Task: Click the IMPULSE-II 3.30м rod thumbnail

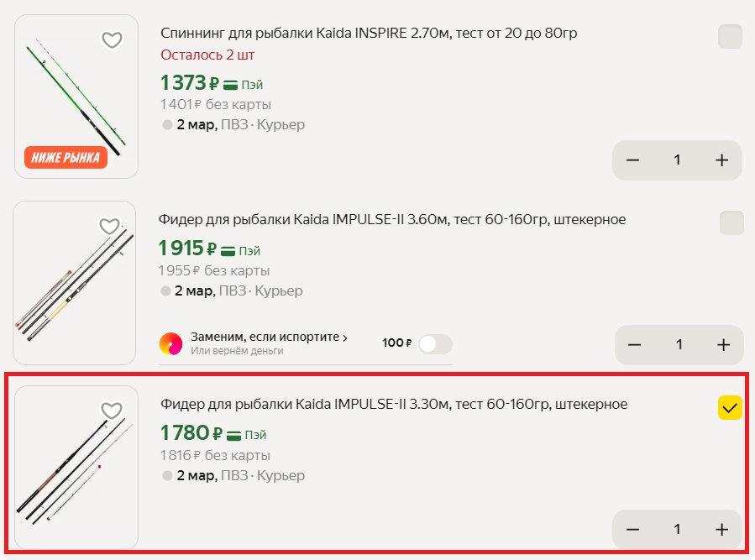Action: (x=76, y=466)
